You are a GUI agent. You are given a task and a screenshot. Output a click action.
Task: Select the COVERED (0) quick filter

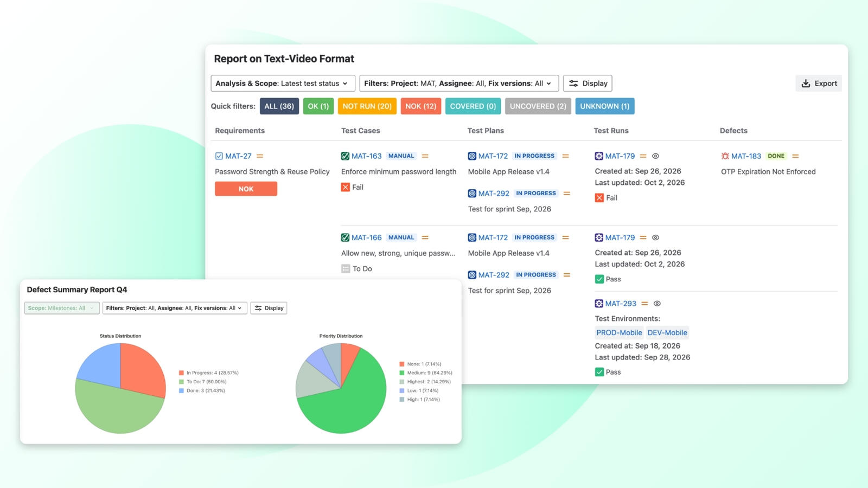473,106
